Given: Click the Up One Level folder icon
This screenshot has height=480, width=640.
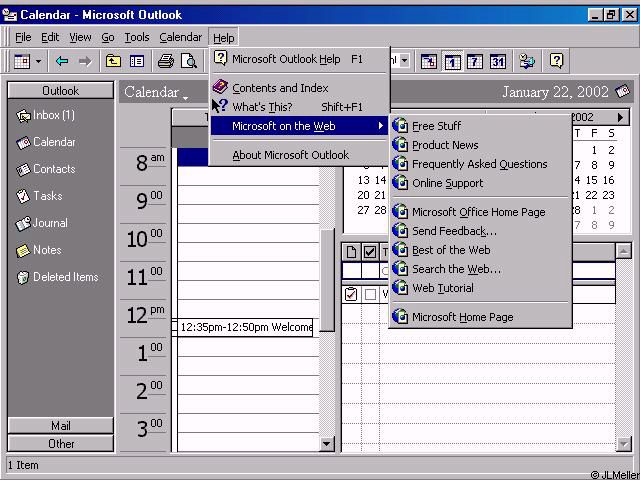Looking at the screenshot, I should [113, 62].
